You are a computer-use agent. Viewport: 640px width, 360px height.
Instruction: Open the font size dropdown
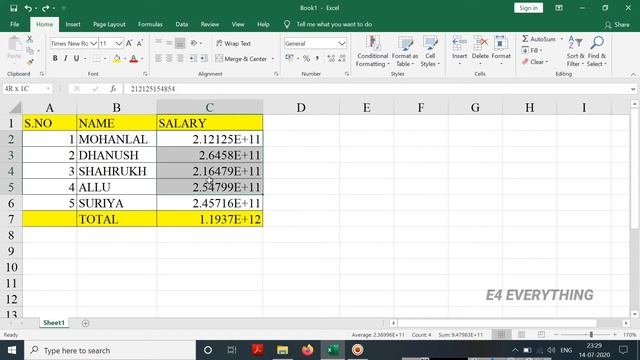[x=118, y=43]
